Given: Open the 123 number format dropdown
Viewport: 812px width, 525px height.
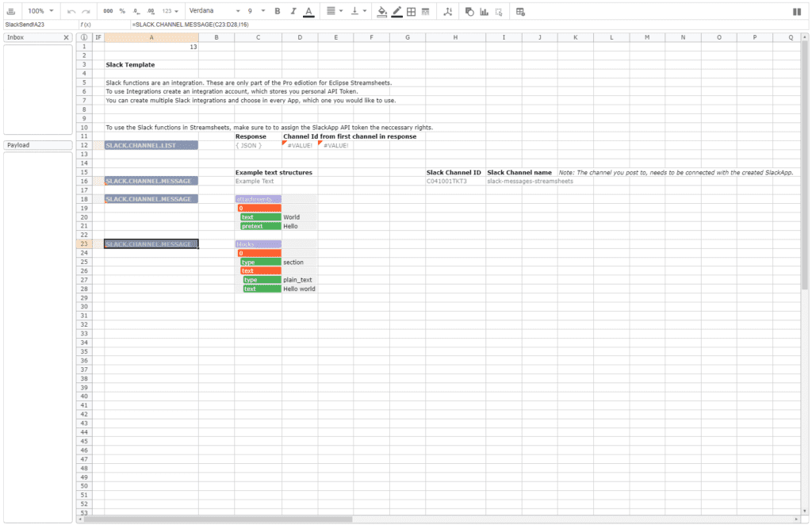Looking at the screenshot, I should click(170, 11).
